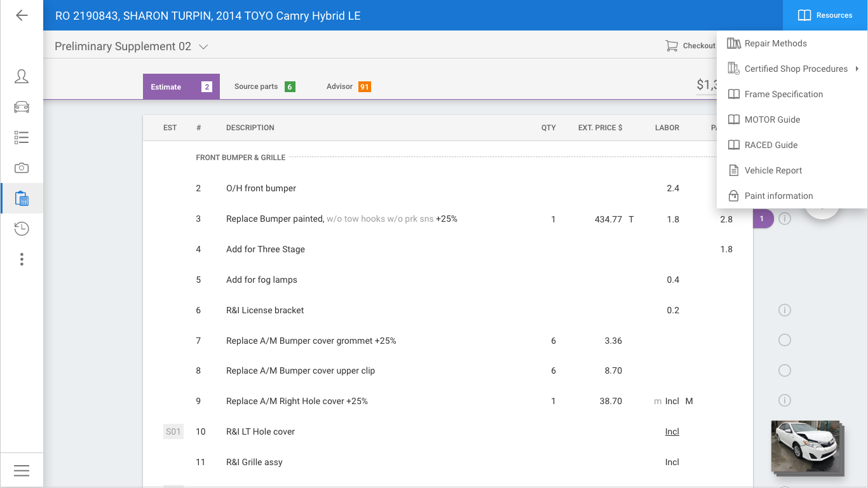
Task: Click the underlined Incl labor link
Action: pyautogui.click(x=672, y=431)
